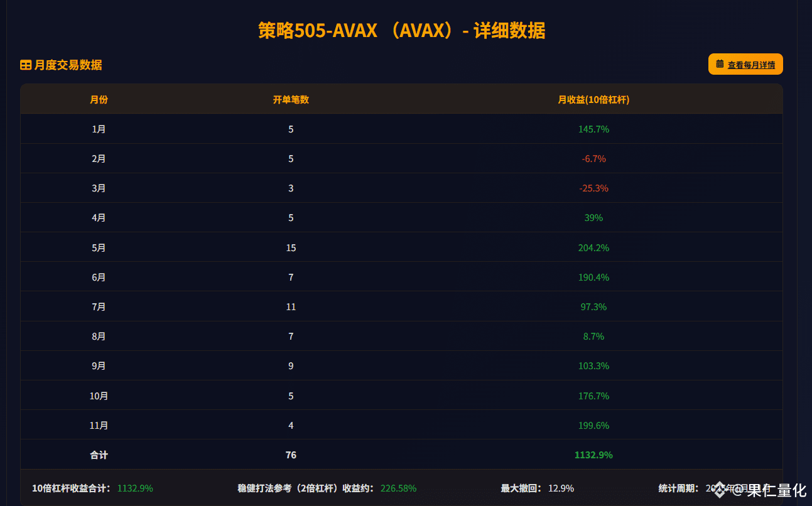This screenshot has height=506, width=812.
Task: Click the 最大撤回 value 12.9%
Action: (561, 488)
